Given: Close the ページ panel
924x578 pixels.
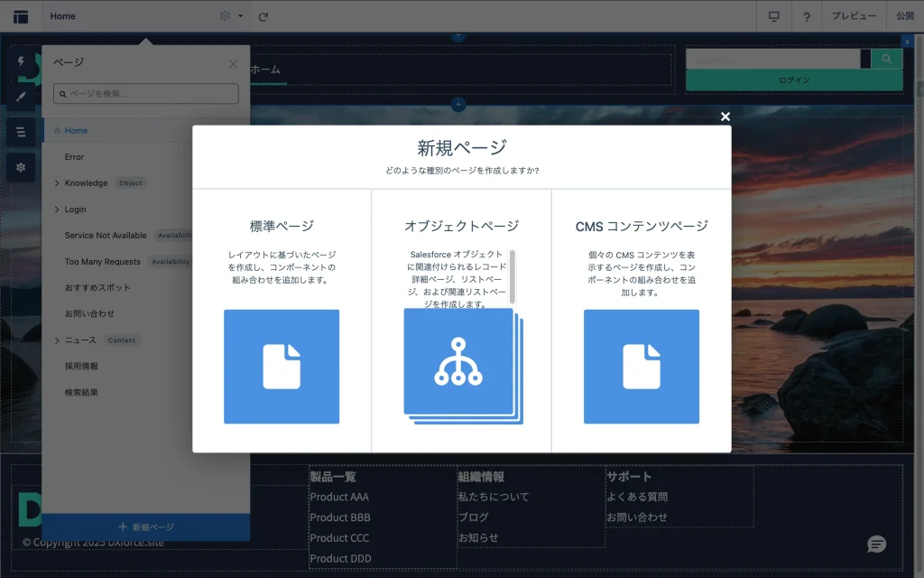Looking at the screenshot, I should tap(234, 64).
